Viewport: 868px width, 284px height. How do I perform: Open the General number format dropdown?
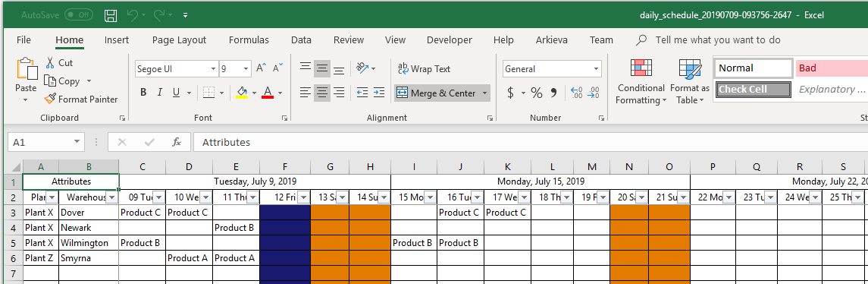click(596, 69)
